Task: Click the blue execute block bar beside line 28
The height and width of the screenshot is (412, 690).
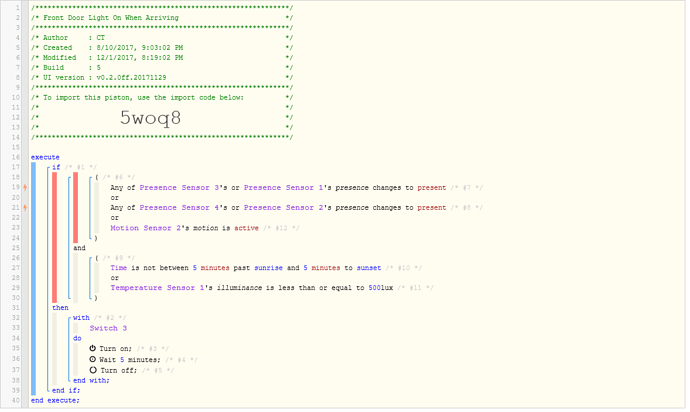Action: pos(33,278)
